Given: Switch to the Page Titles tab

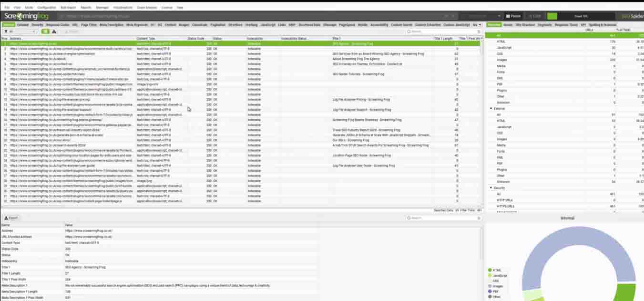Looking at the screenshot, I should pyautogui.click(x=89, y=24).
